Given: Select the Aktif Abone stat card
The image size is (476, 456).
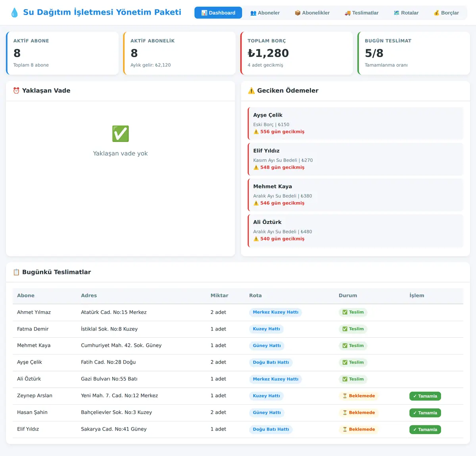Looking at the screenshot, I should (x=62, y=53).
